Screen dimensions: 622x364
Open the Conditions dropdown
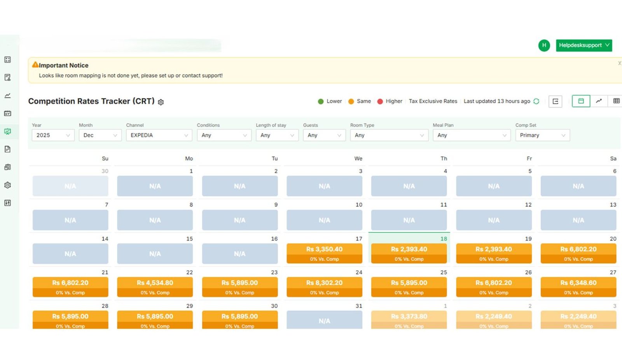pyautogui.click(x=224, y=135)
